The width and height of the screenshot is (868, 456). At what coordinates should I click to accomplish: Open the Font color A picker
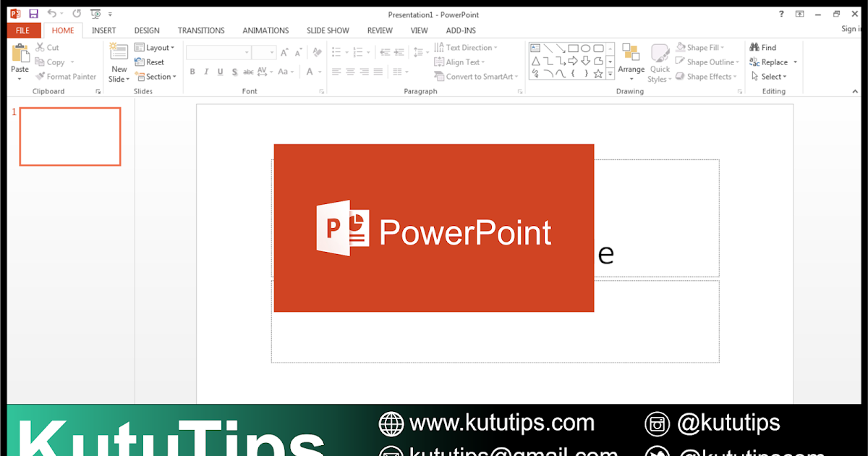tap(313, 72)
